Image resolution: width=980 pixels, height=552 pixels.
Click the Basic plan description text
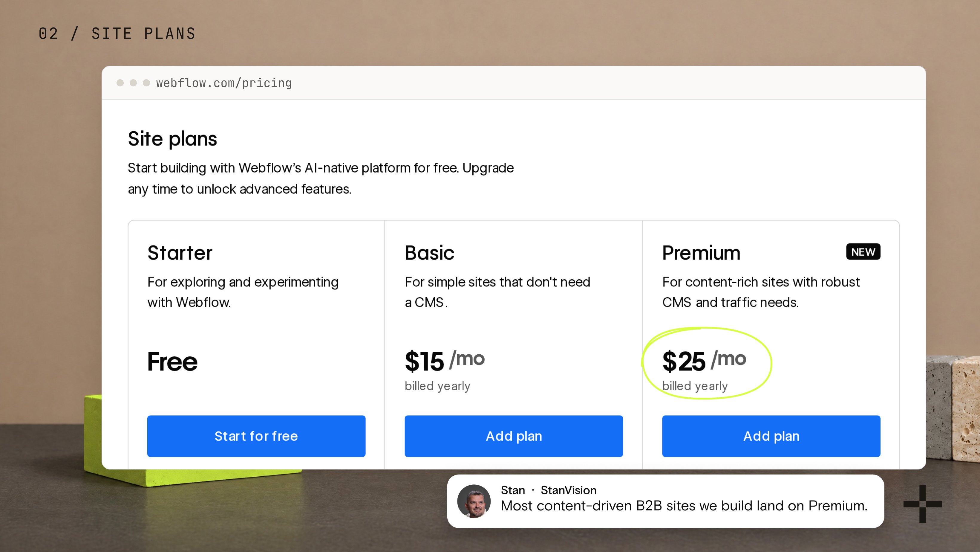(x=497, y=292)
